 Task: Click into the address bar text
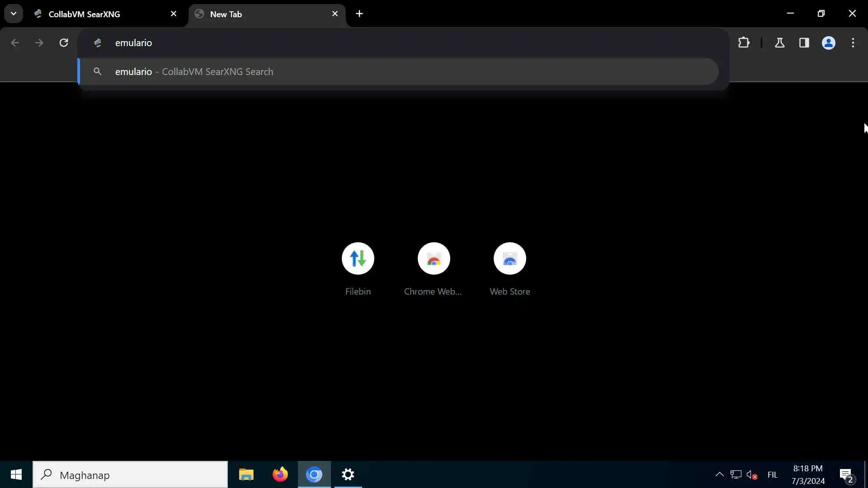point(316,43)
